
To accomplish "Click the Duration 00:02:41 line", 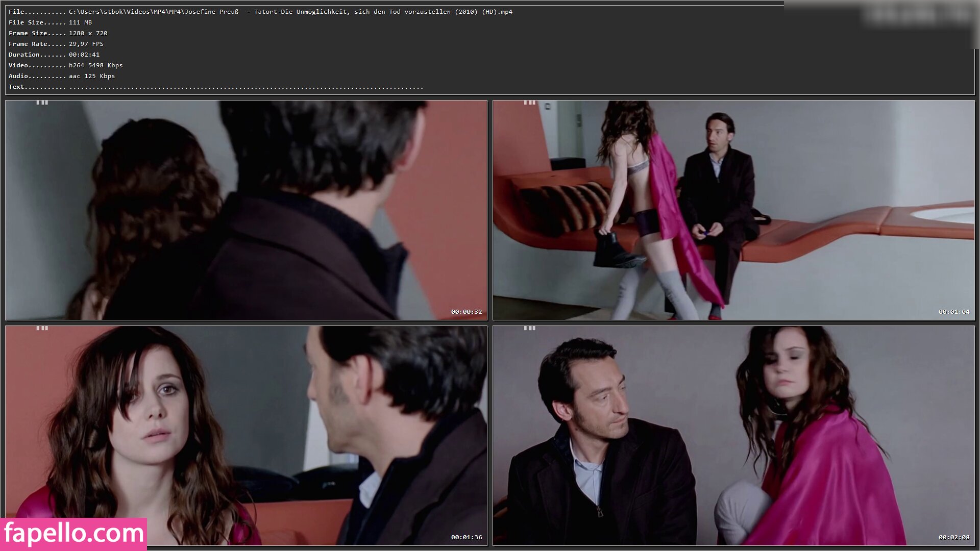I will click(54, 55).
